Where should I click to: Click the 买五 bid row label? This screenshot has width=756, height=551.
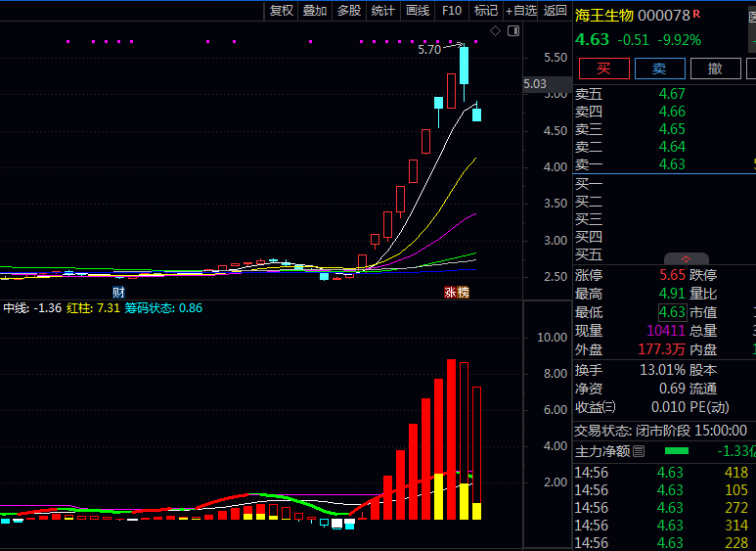click(589, 254)
